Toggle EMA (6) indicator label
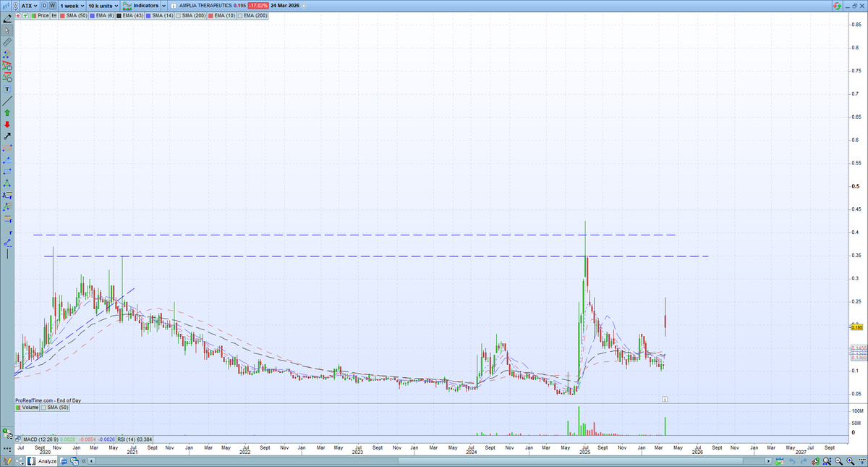Screen dimensions: 868x467 tap(101, 15)
